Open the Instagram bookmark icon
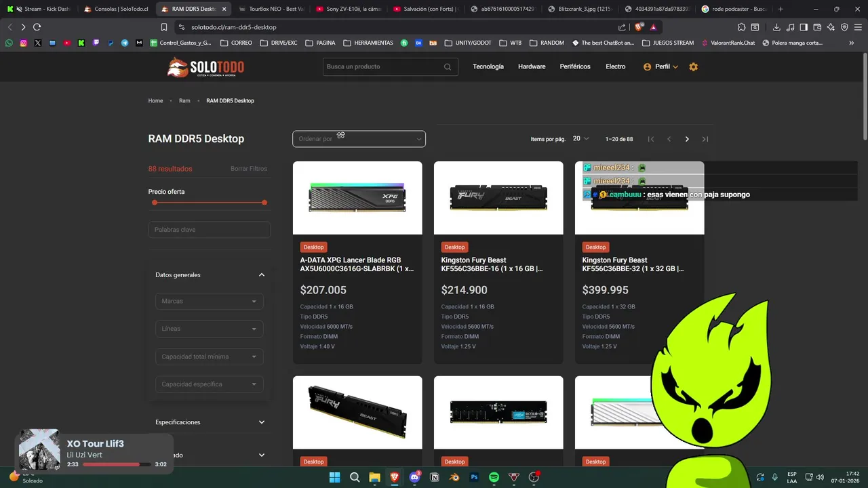868x488 pixels. 23,43
